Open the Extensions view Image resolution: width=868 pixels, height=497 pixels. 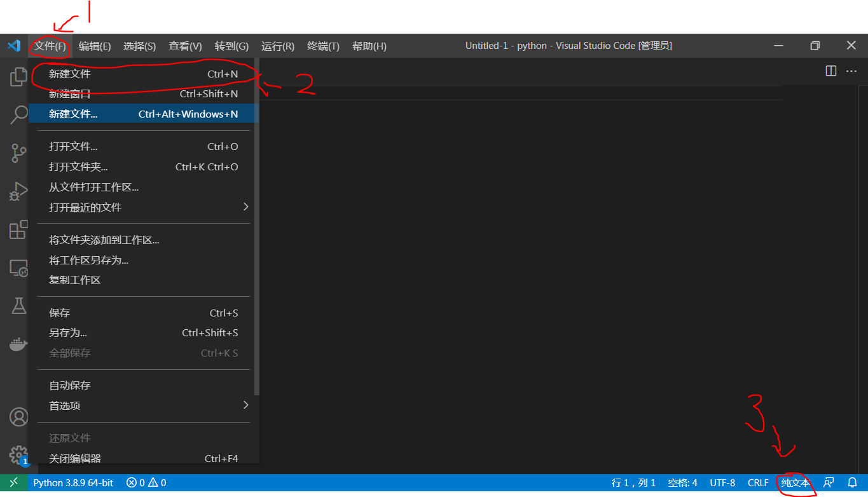click(18, 229)
